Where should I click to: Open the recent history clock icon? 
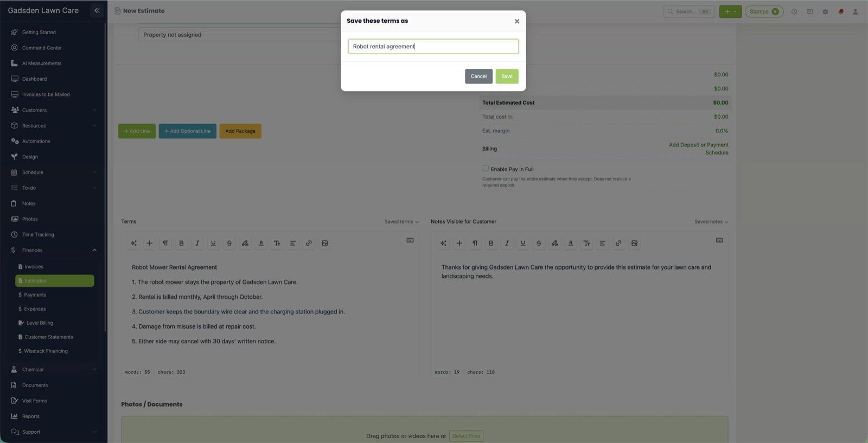click(x=794, y=11)
